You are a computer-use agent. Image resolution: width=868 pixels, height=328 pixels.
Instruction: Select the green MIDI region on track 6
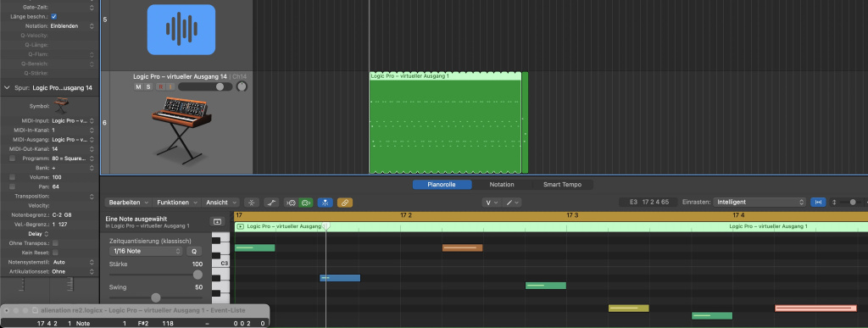coord(445,123)
